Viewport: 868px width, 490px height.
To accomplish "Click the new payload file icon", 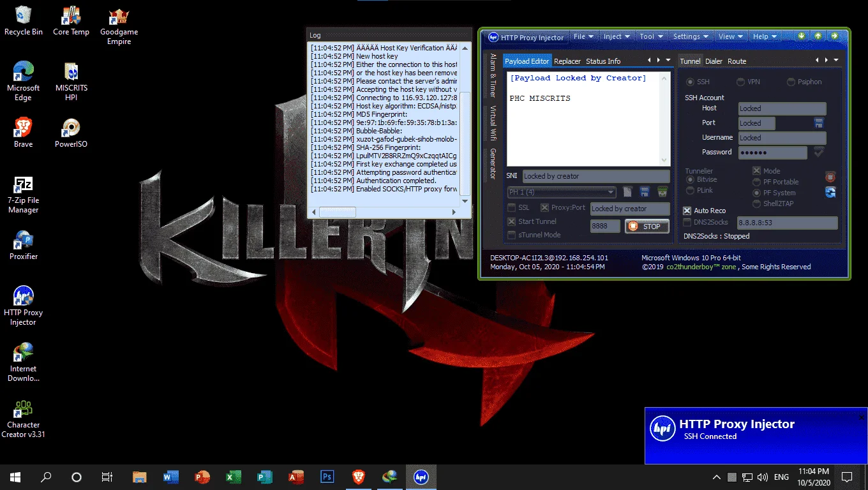I will pyautogui.click(x=628, y=192).
